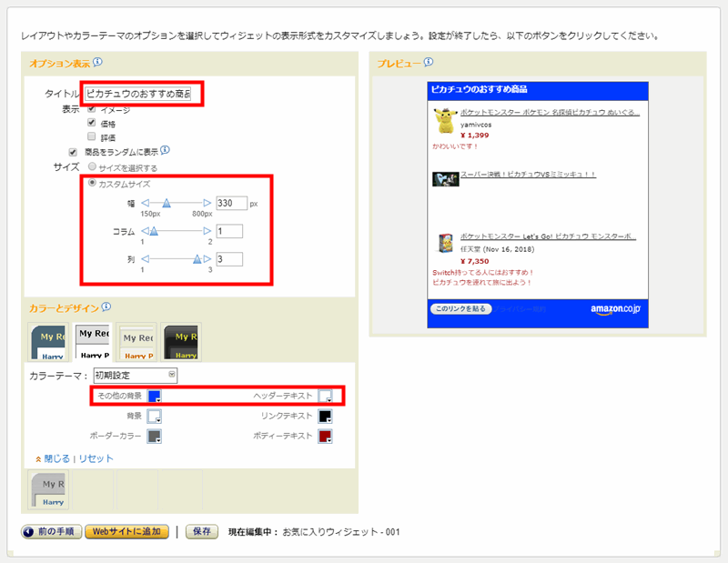The height and width of the screenshot is (563, 728).
Task: Click the ピカチュウを連れて旅に出よう！ comment
Action: click(482, 283)
